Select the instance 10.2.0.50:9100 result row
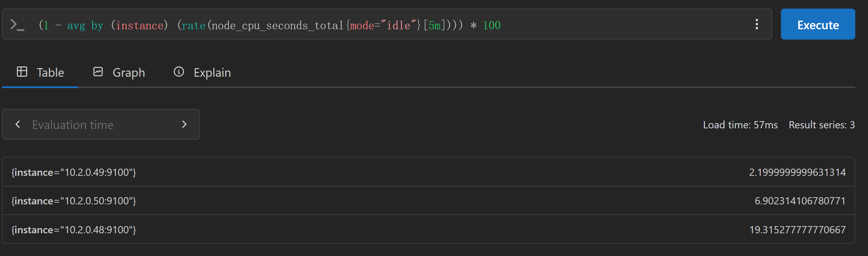 [x=428, y=201]
